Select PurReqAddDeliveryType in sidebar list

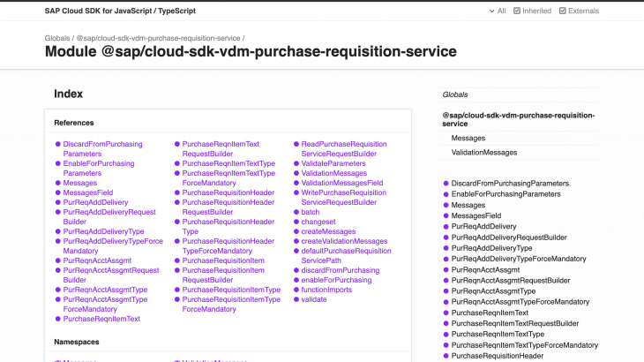[491, 248]
